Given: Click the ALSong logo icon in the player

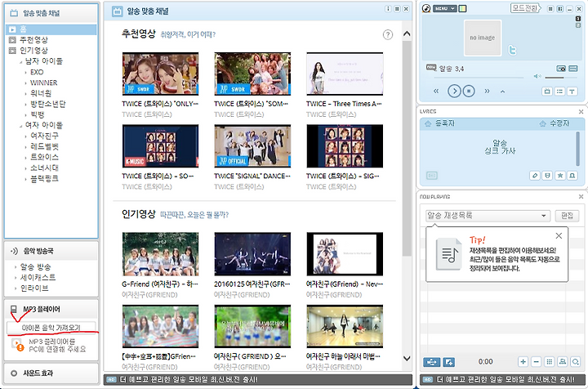Looking at the screenshot, I should [x=426, y=8].
